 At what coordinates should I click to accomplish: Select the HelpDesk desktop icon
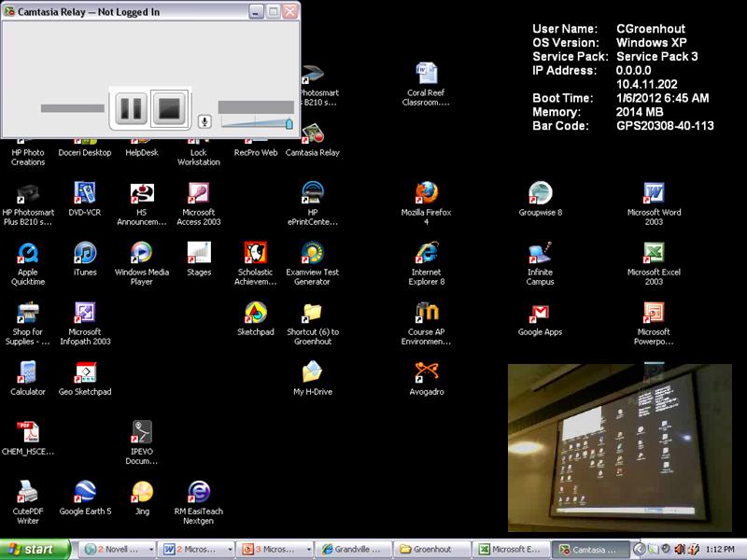[x=142, y=148]
